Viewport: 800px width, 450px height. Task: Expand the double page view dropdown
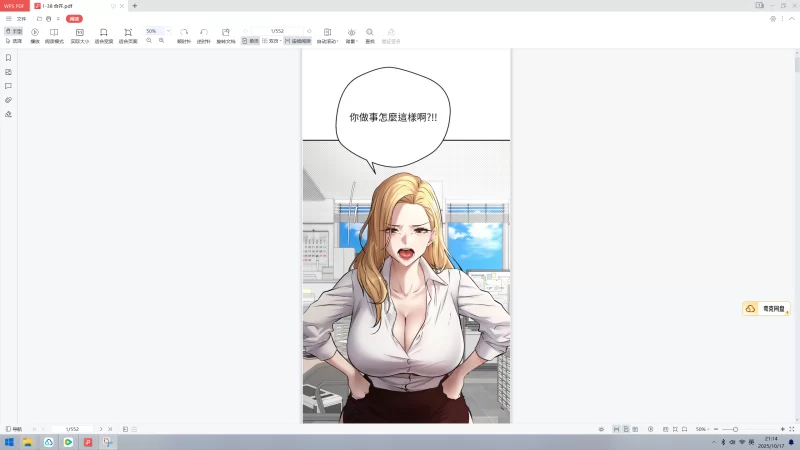point(279,41)
